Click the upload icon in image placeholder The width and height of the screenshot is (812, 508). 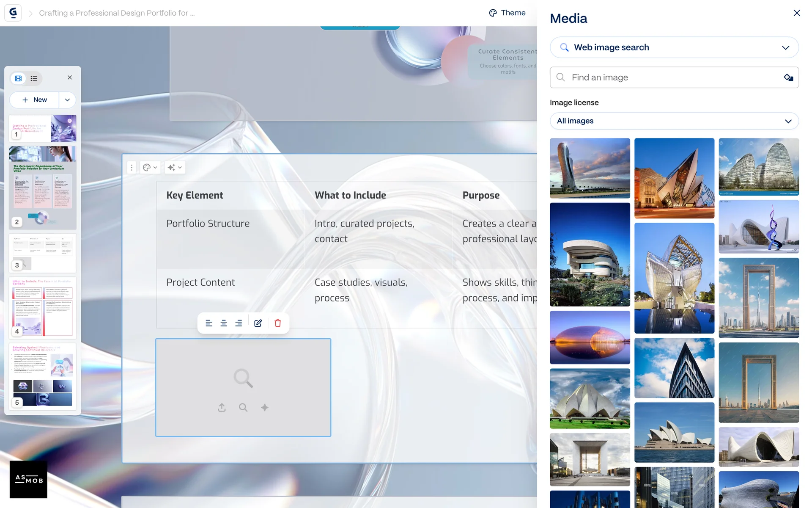pyautogui.click(x=222, y=407)
